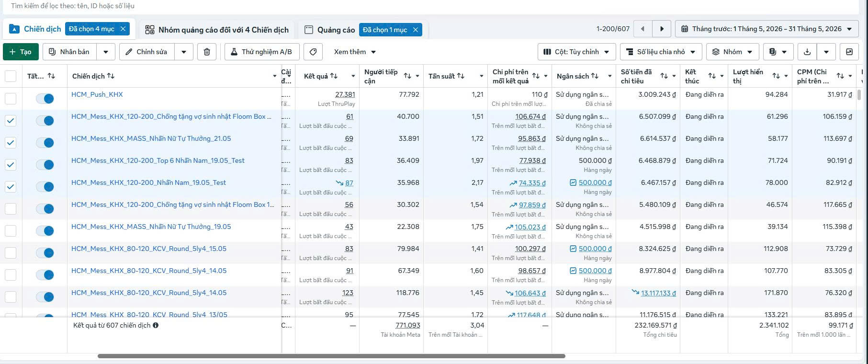This screenshot has height=364, width=868.
Task: Open the date range picker for Tháng trước
Action: [x=767, y=29]
